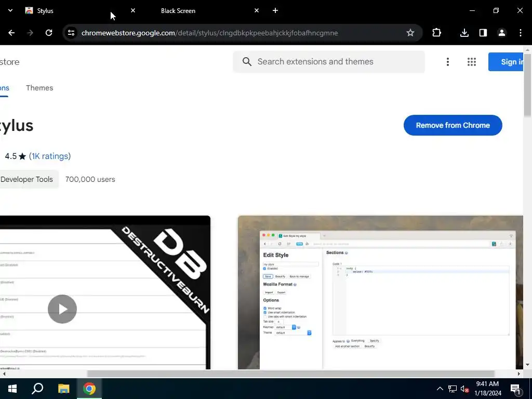Image resolution: width=532 pixels, height=399 pixels.
Task: Click the forward navigation arrow
Action: (x=30, y=33)
